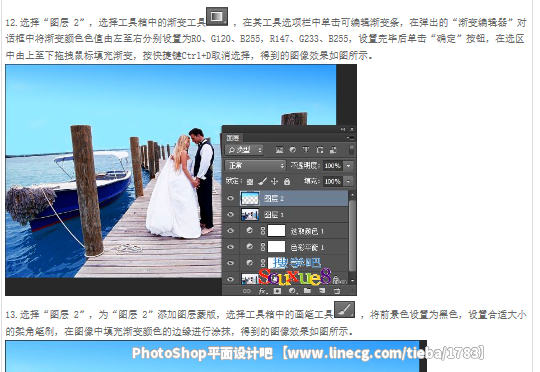Image resolution: width=540 pixels, height=372 pixels.
Task: Select the layer named 色彩平衡 1
Action: [307, 247]
